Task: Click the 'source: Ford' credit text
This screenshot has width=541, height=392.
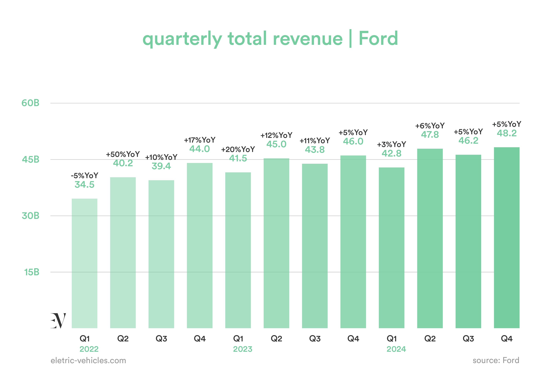Action: 496,360
